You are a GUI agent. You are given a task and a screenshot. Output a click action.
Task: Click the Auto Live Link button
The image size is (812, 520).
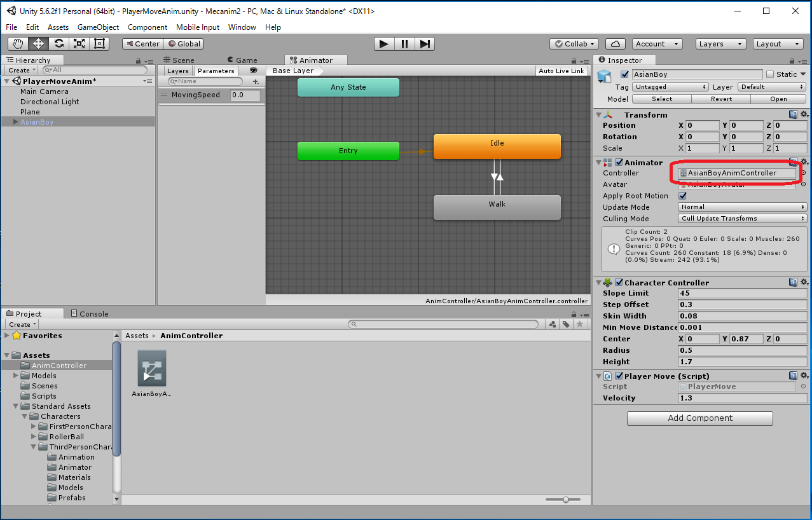[561, 71]
